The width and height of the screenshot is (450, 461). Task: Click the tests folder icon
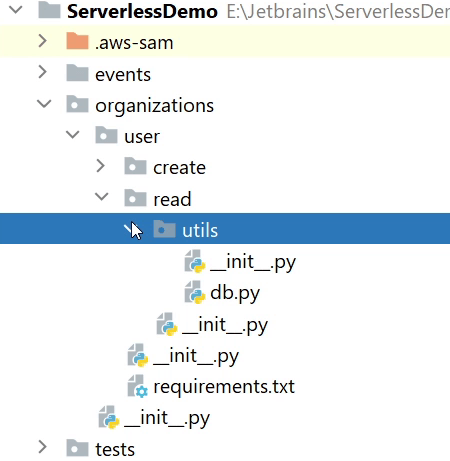click(77, 448)
